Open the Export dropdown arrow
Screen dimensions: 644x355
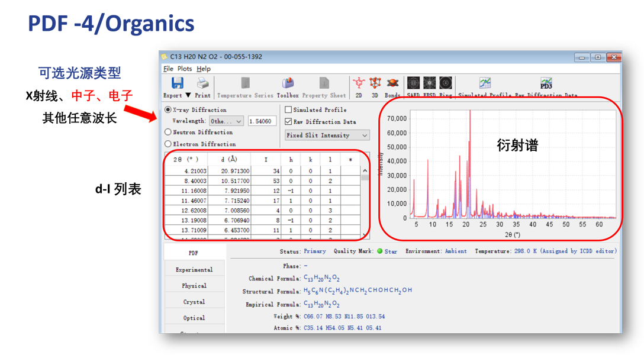188,95
